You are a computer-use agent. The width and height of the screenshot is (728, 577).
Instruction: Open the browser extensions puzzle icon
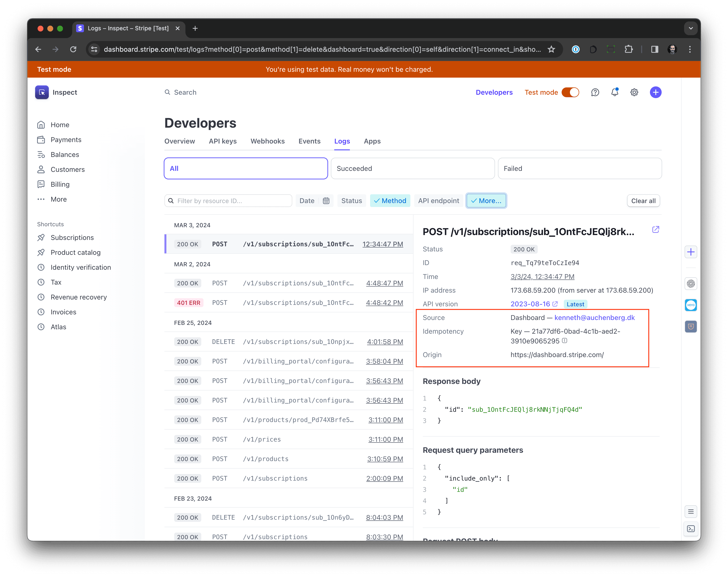628,49
